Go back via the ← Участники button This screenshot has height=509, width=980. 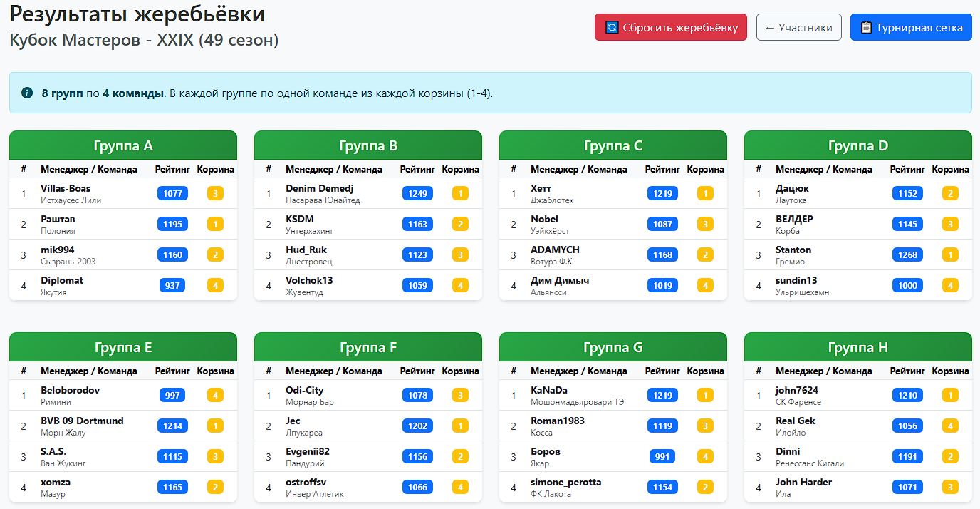(x=798, y=28)
